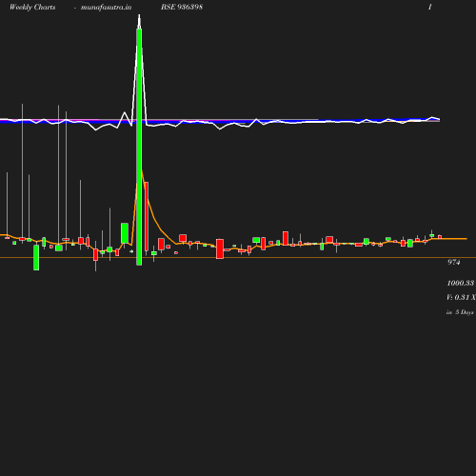
Task: Click the 'Weekly Charts' title text
Action: [x=32, y=7]
